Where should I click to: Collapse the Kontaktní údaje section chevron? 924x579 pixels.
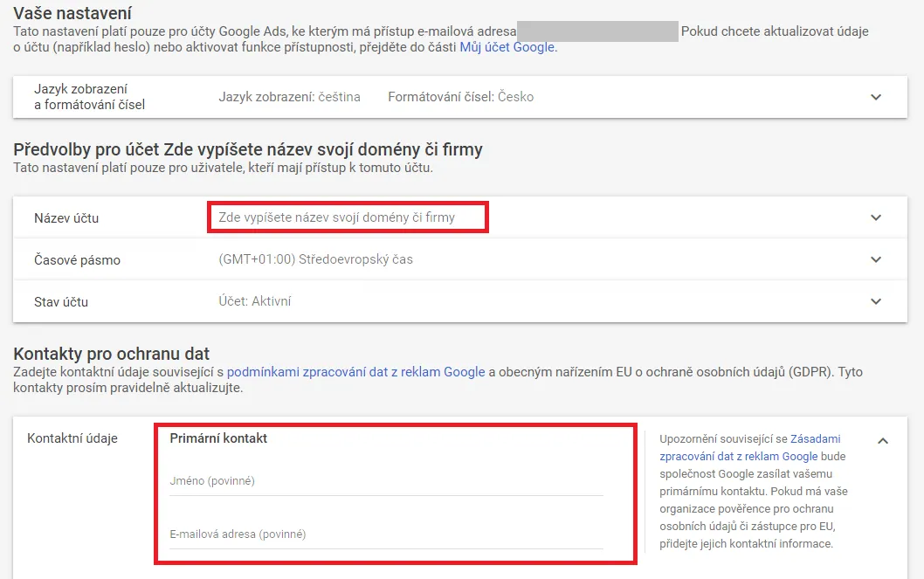882,441
